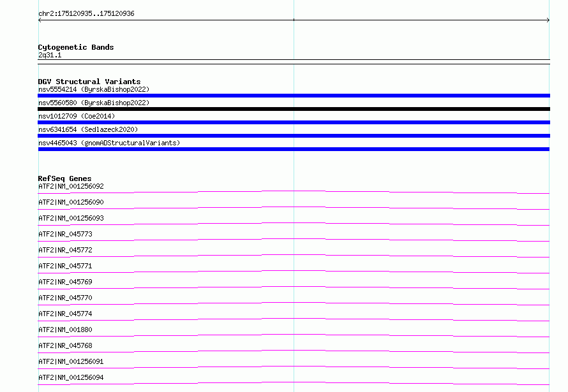The height and width of the screenshot is (392, 568).
Task: Select transcript ATF2|NR_045769
Action: coord(65,282)
